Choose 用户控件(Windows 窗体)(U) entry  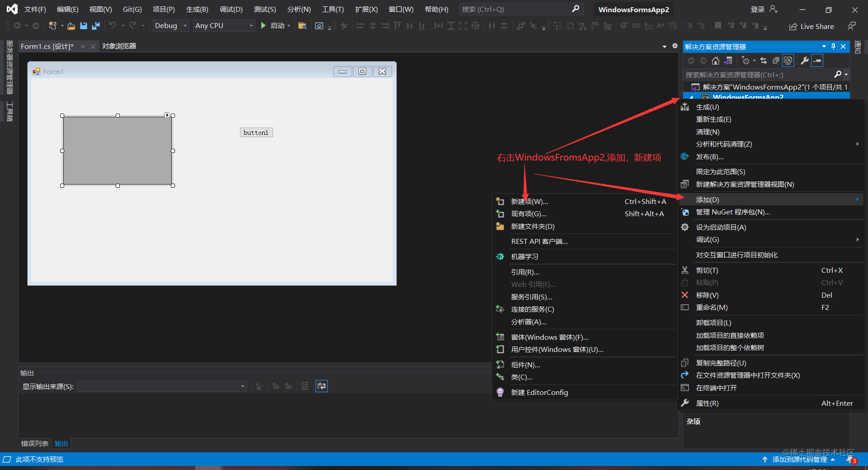pos(585,349)
